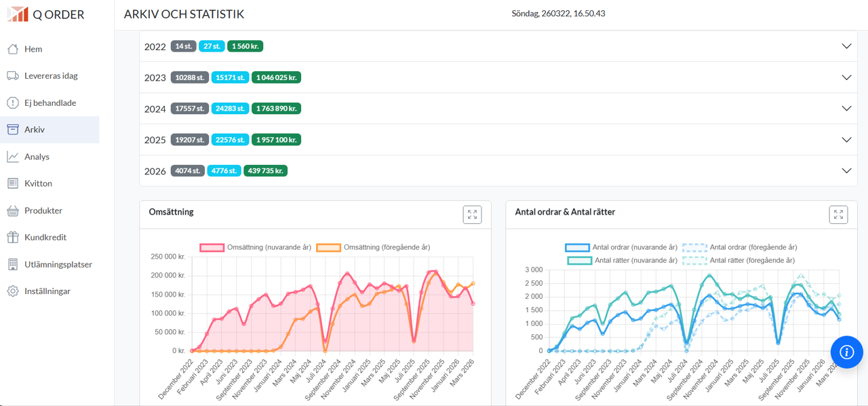The height and width of the screenshot is (406, 868).
Task: Click the 2023 badge 15171 st.
Action: pos(231,77)
